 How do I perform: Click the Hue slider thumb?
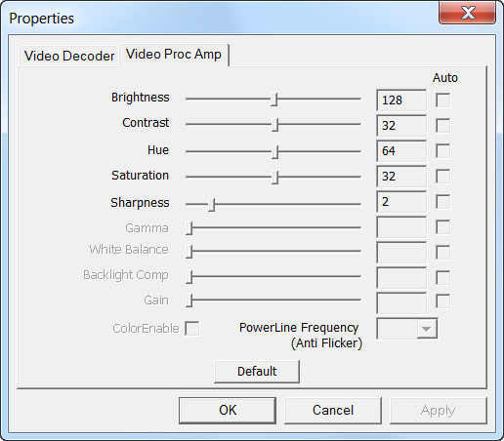tap(275, 152)
